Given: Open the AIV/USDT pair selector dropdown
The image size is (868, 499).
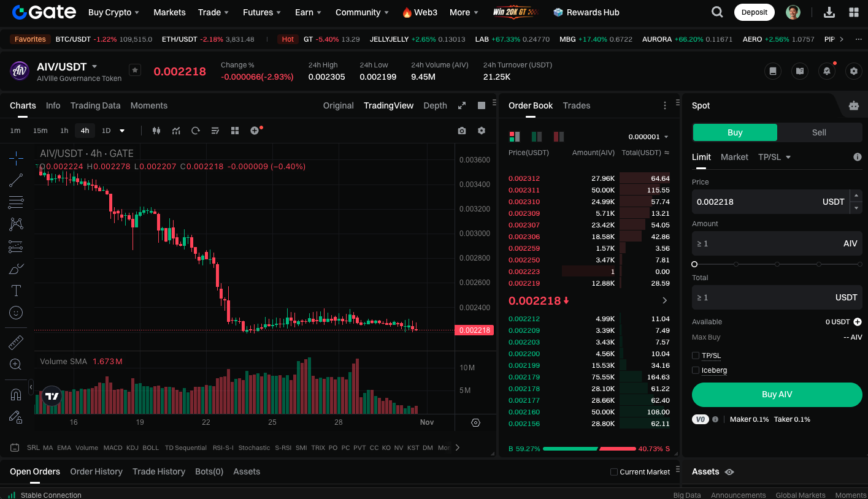Looking at the screenshot, I should click(94, 66).
